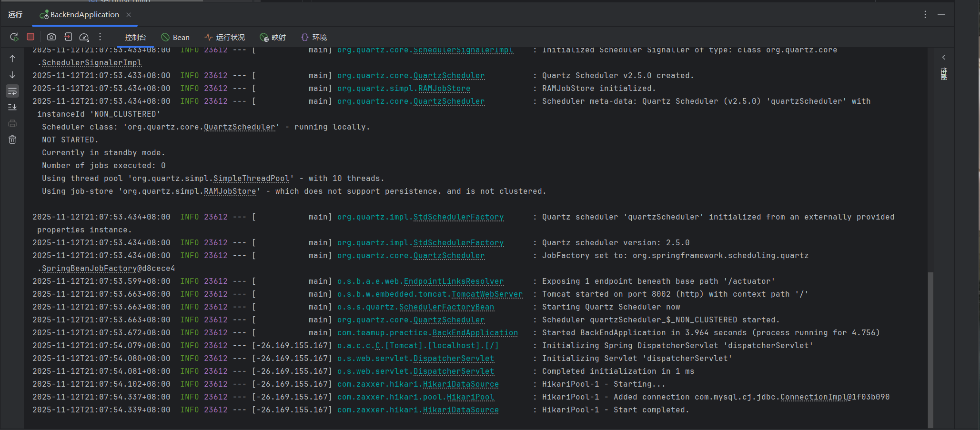
Task: Click 'Number of jobs executed: 0' line
Action: (103, 166)
